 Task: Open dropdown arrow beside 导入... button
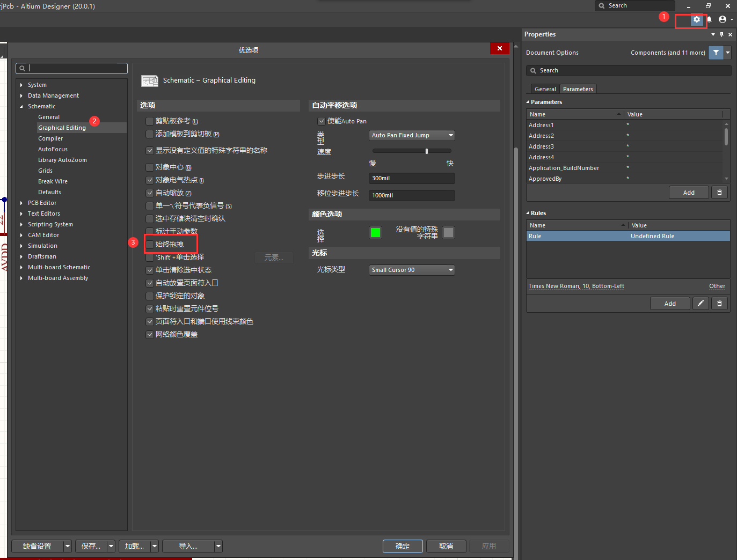(x=218, y=547)
